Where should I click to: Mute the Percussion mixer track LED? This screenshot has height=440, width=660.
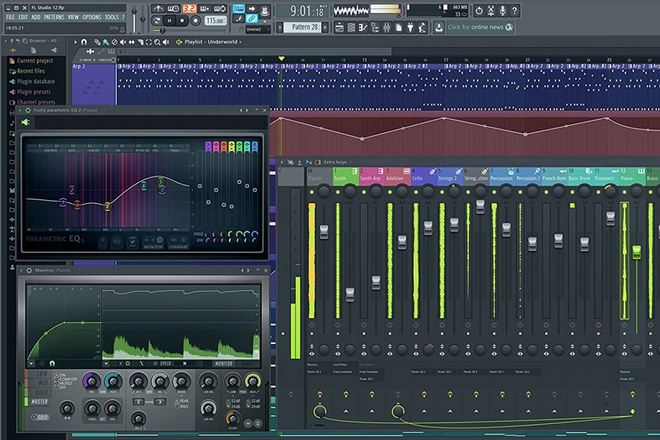(x=494, y=192)
